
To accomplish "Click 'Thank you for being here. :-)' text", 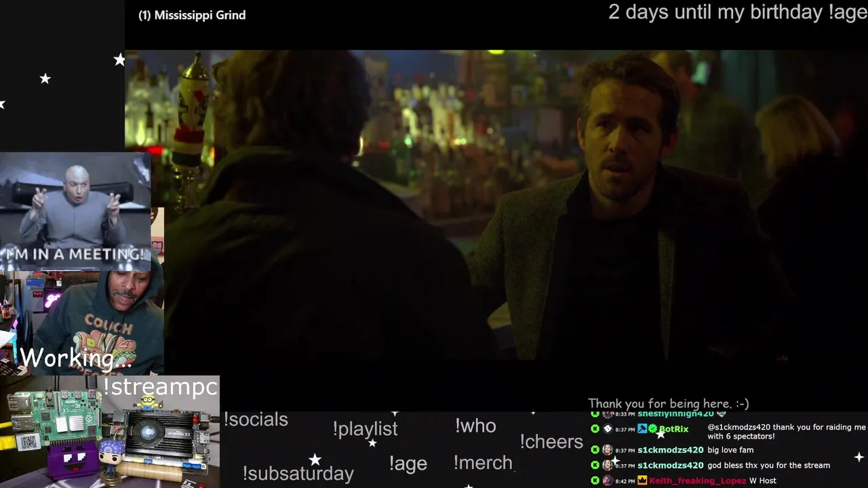I will (x=669, y=403).
